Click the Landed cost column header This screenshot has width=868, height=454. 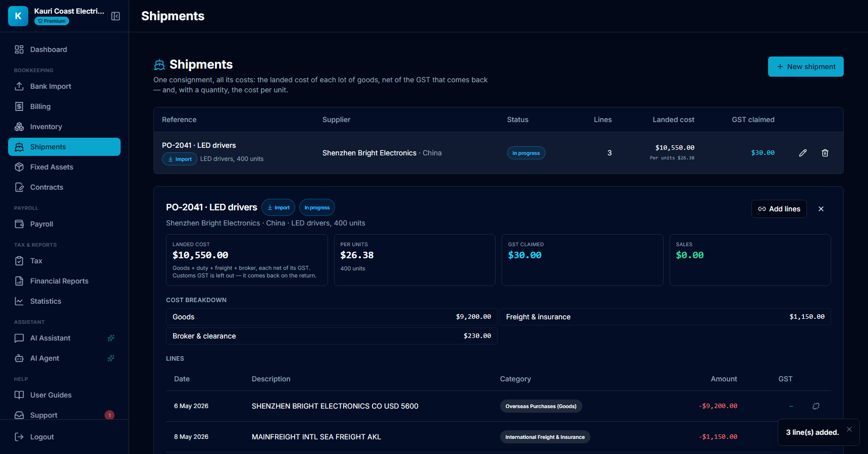pos(673,120)
